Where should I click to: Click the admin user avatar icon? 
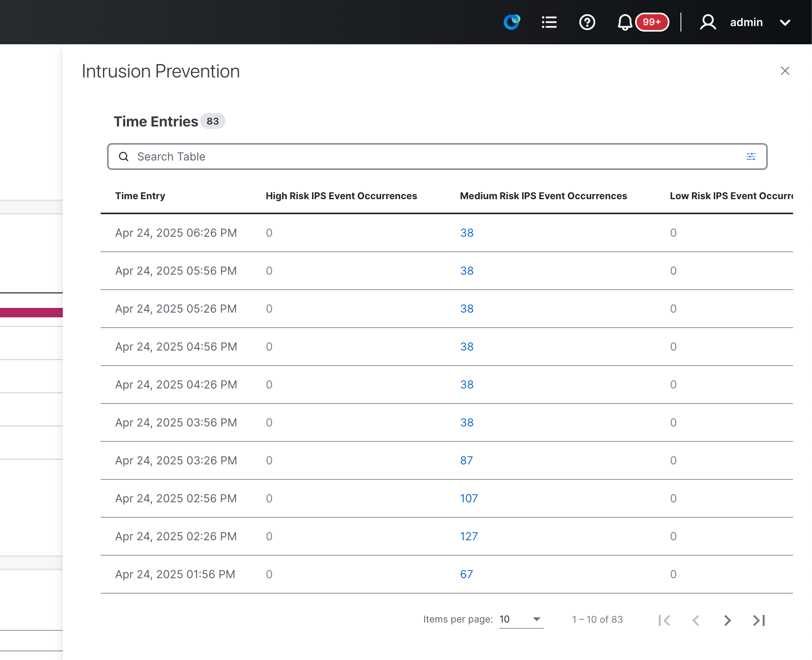coord(708,22)
